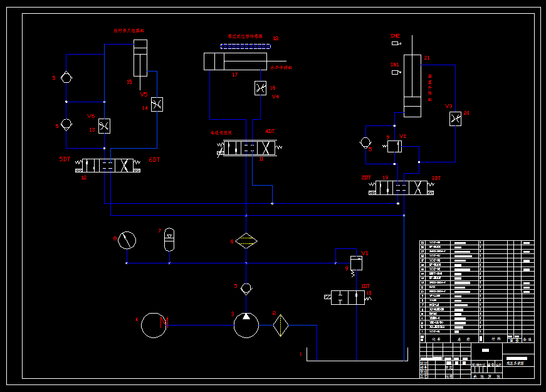The image size is (546, 392).
Task: Select the V4 valve label
Action: click(275, 97)
